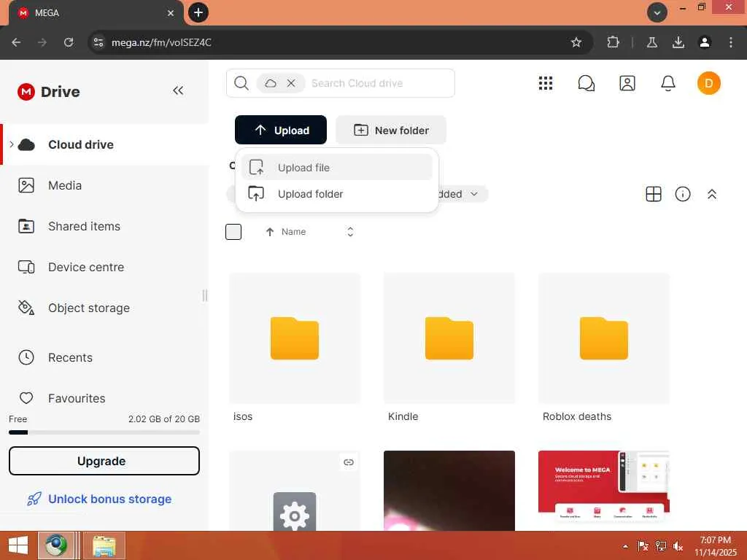
Task: Choose Upload file from menu
Action: pos(336,167)
